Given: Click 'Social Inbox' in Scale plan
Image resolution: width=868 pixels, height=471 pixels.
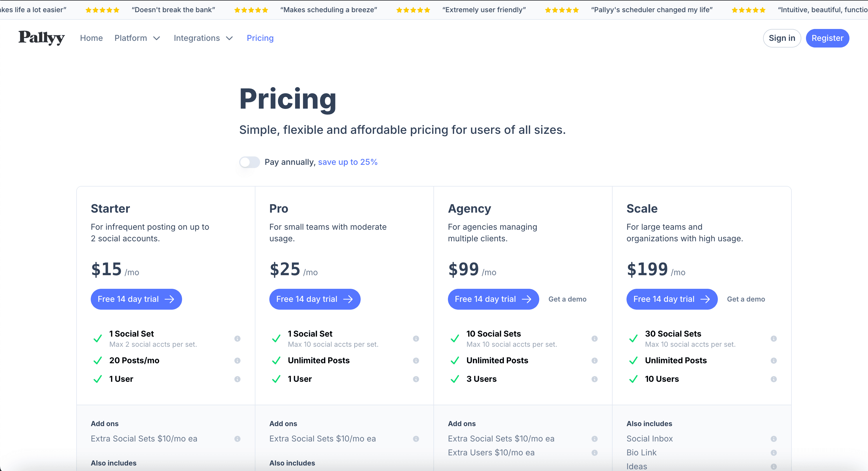Looking at the screenshot, I should (x=650, y=439).
